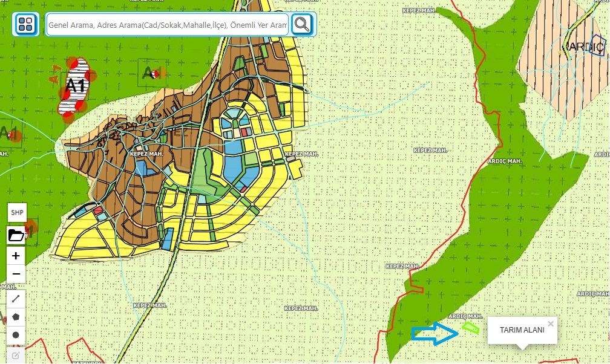Select the line measure tool

point(16,299)
